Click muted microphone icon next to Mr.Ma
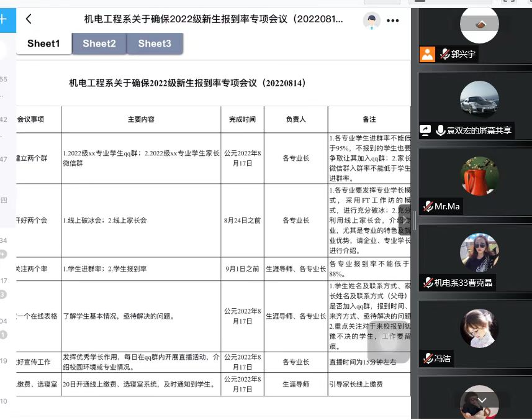The image size is (532, 420). pos(427,206)
